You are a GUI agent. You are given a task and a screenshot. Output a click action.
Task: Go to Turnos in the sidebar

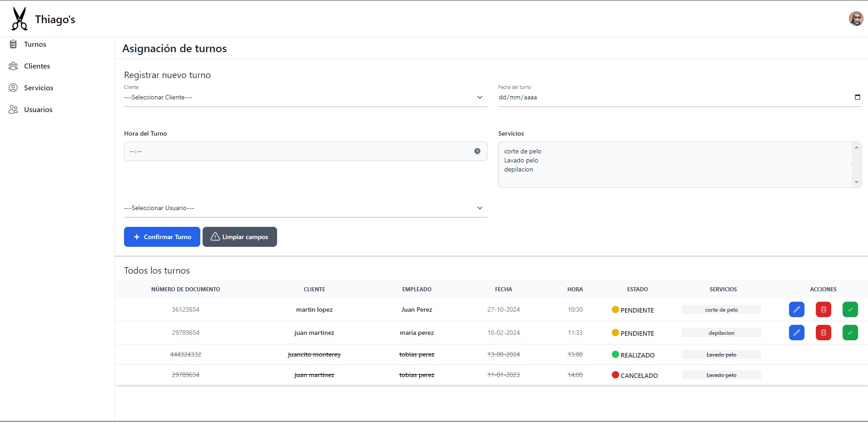[35, 44]
